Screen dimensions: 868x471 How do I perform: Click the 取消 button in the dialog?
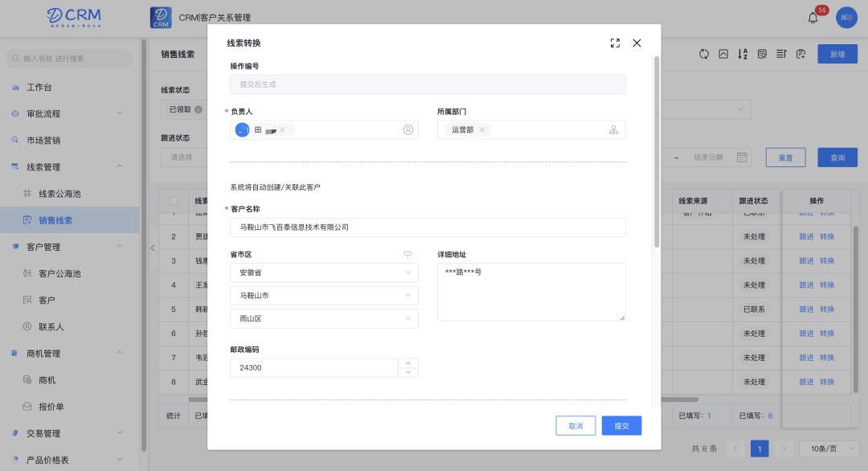575,425
